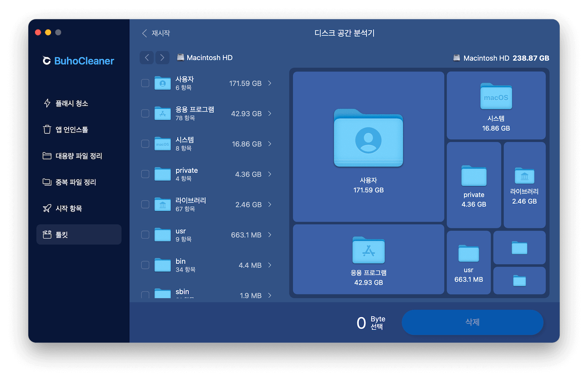Click the Macintosh HD disk icon in breadcrumb
The width and height of the screenshot is (588, 380).
coord(180,57)
